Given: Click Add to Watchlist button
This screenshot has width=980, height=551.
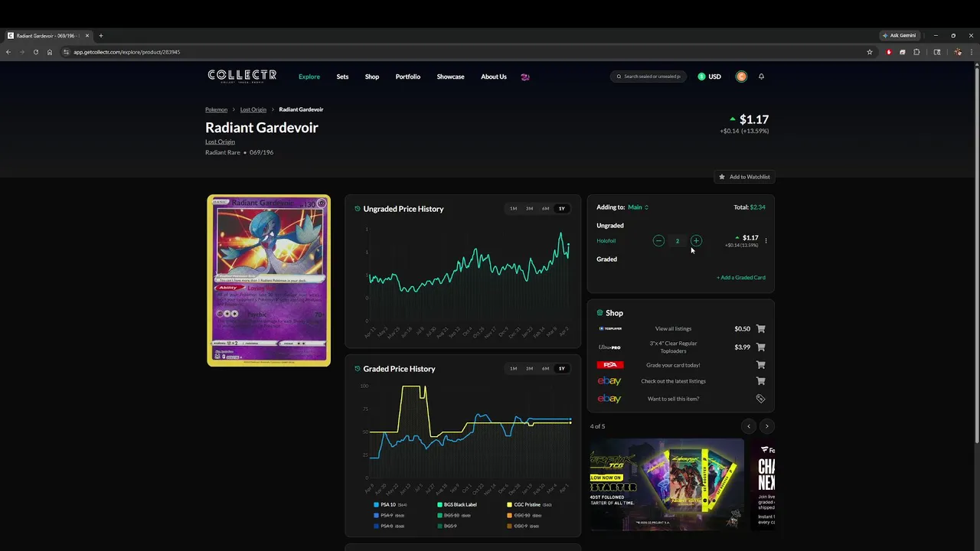Looking at the screenshot, I should coord(744,177).
